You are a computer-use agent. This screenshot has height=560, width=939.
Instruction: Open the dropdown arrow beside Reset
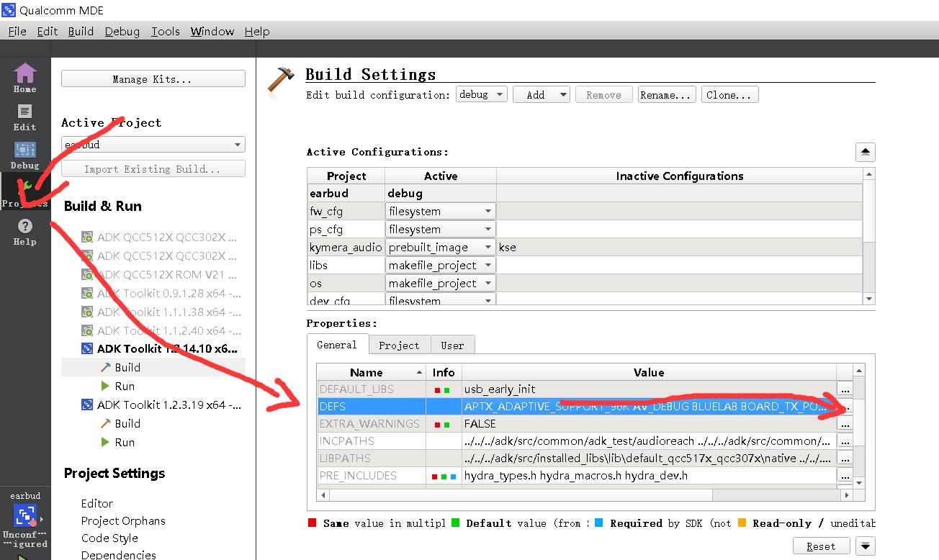pyautogui.click(x=865, y=546)
